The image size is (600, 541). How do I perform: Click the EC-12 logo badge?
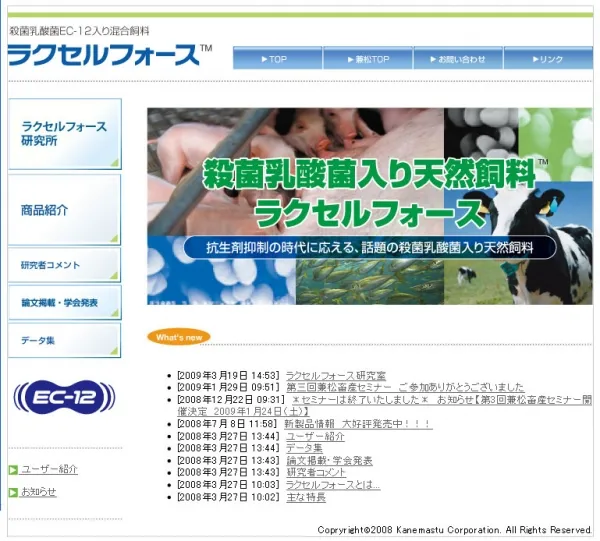64,397
